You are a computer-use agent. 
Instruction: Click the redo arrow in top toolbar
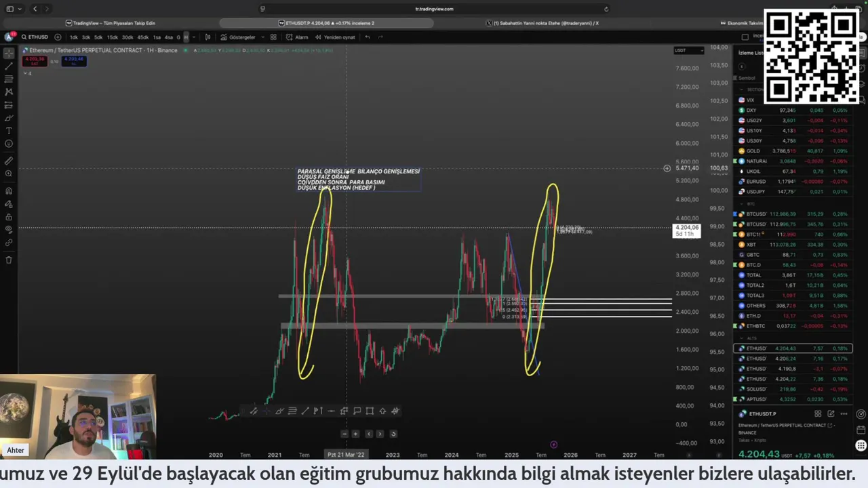380,37
